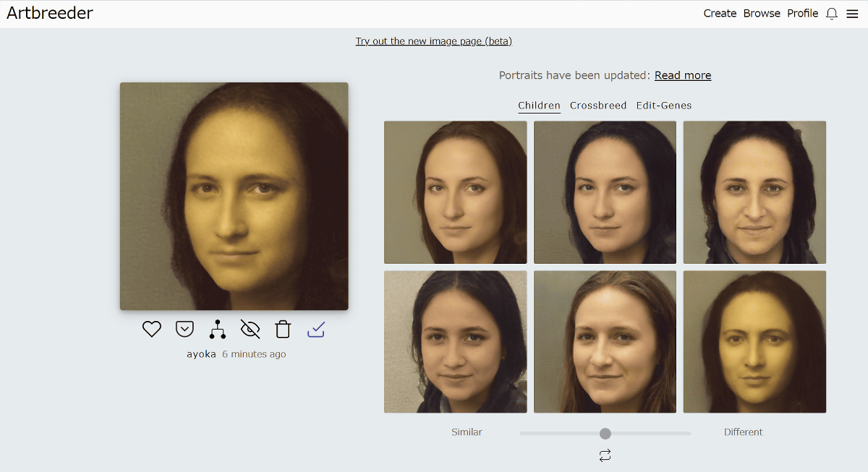Click the large main portrait image
Viewport: 868px width, 472px height.
(x=234, y=196)
